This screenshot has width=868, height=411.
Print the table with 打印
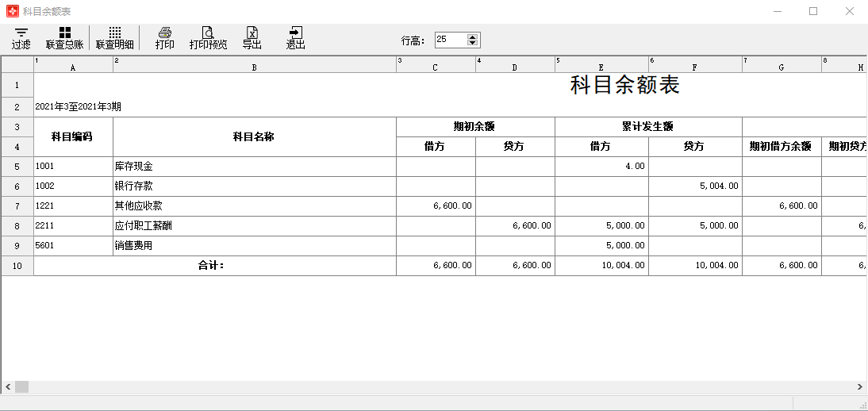[x=164, y=38]
